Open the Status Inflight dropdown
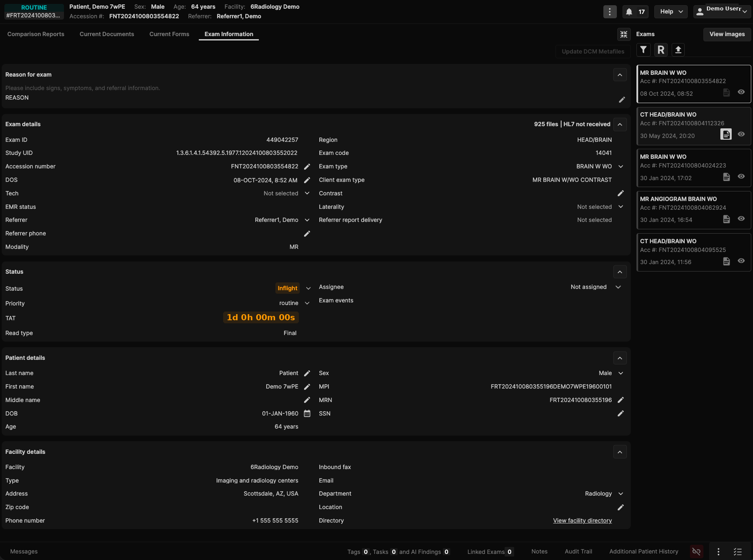This screenshot has width=753, height=560. [308, 288]
